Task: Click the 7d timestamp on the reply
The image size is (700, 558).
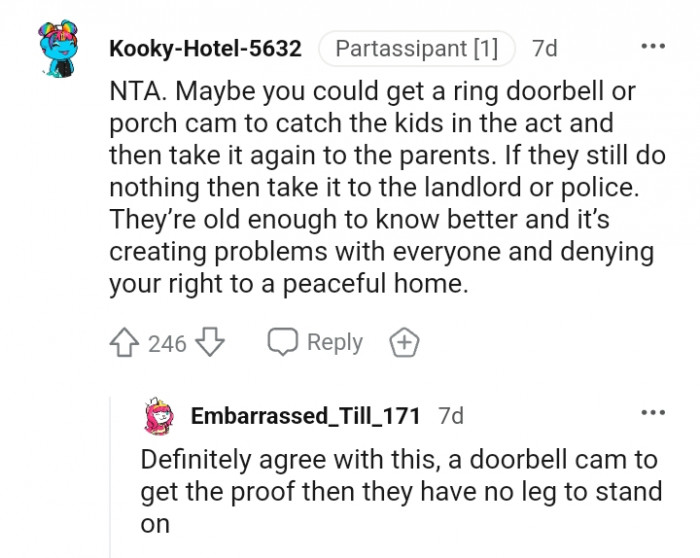Action: point(451,416)
